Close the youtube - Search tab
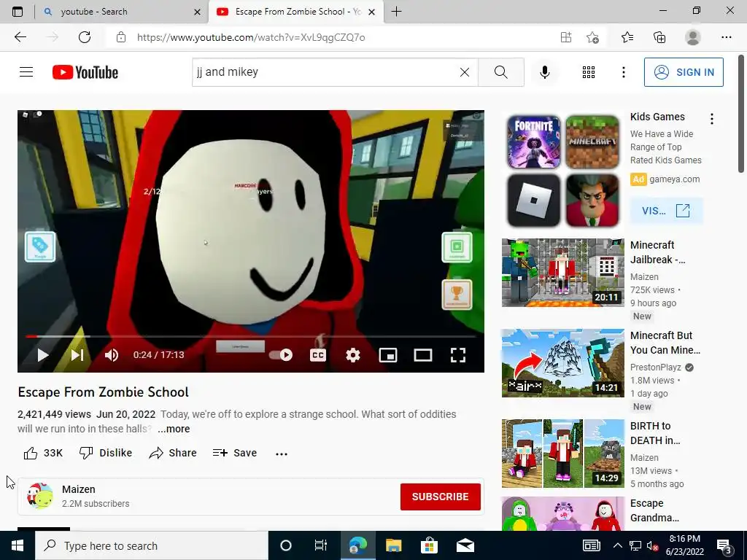The image size is (747, 560). point(197,12)
